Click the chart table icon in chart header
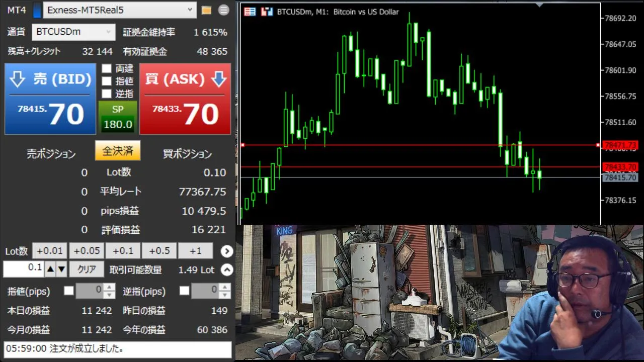644x362 pixels. [250, 12]
